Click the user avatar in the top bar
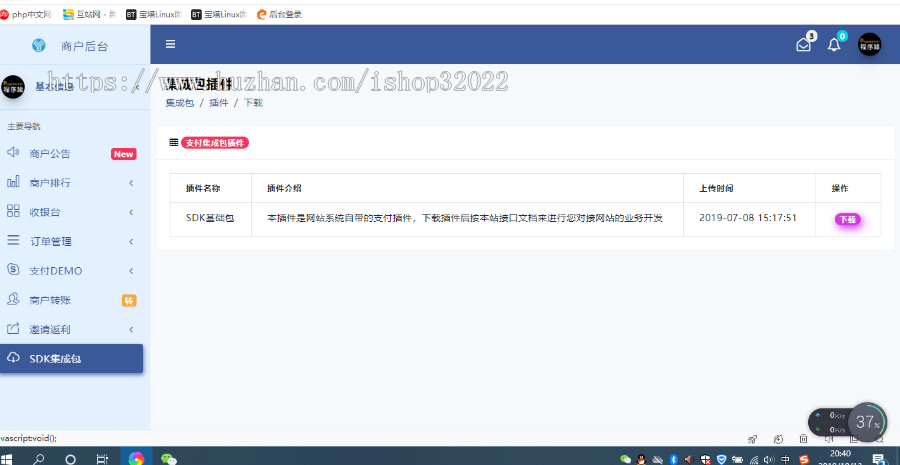900x465 pixels. 870,44
